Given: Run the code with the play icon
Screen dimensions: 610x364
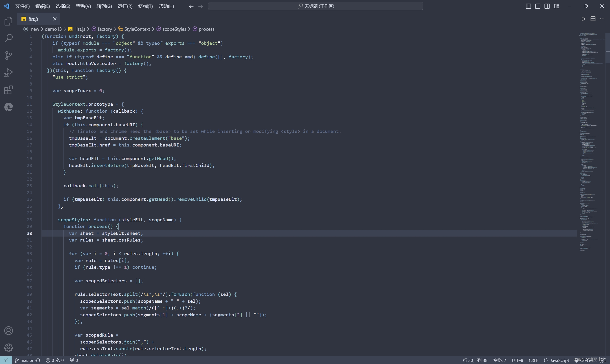Looking at the screenshot, I should click(x=583, y=19).
